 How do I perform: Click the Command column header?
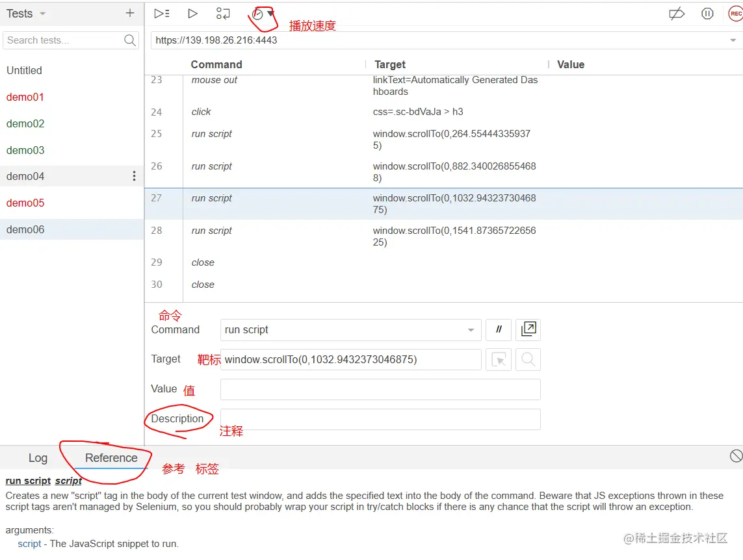[216, 64]
